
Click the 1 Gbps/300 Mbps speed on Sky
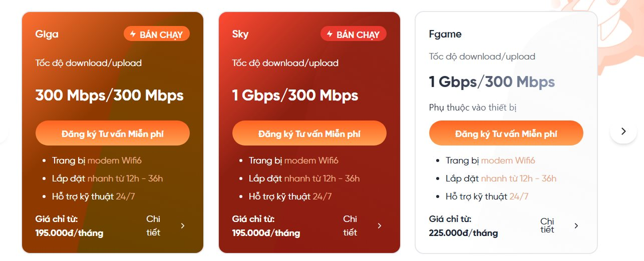pyautogui.click(x=295, y=95)
